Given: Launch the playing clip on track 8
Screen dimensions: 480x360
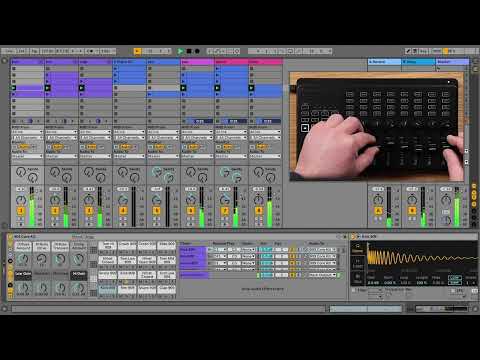Looking at the screenshot, I should pyautogui.click(x=251, y=88).
